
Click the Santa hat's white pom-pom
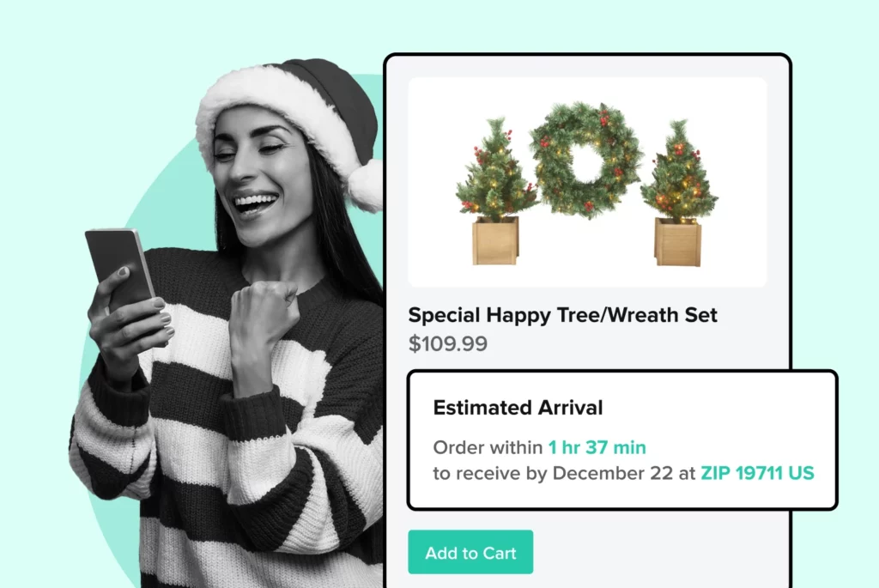pyautogui.click(x=366, y=186)
